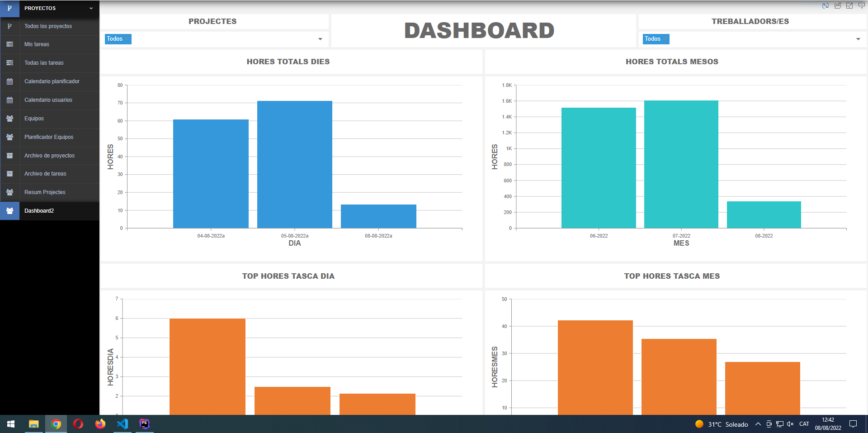Click the refresh icon in the top toolbar
Viewport: 868px width, 433px height.
coord(826,5)
